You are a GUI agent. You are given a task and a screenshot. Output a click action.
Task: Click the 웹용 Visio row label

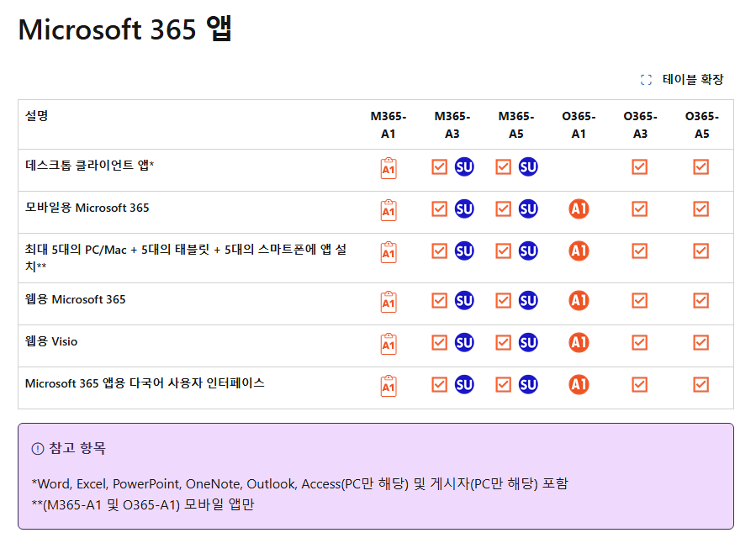point(51,341)
